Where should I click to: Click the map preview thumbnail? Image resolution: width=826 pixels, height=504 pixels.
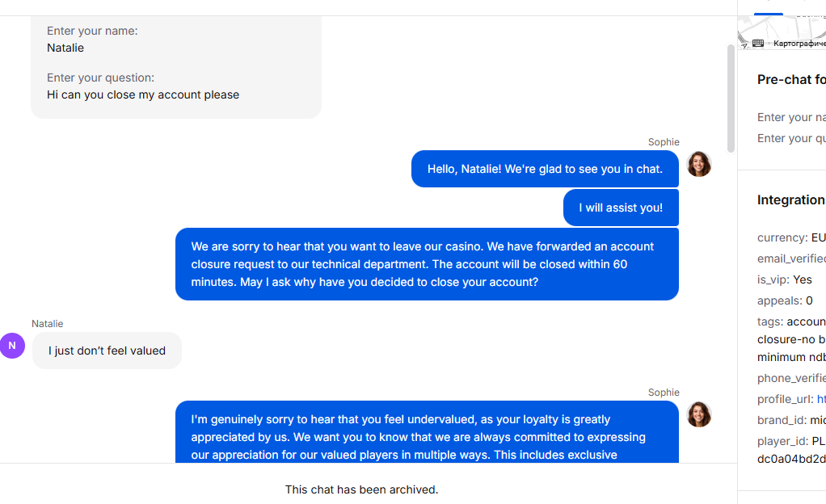click(782, 32)
